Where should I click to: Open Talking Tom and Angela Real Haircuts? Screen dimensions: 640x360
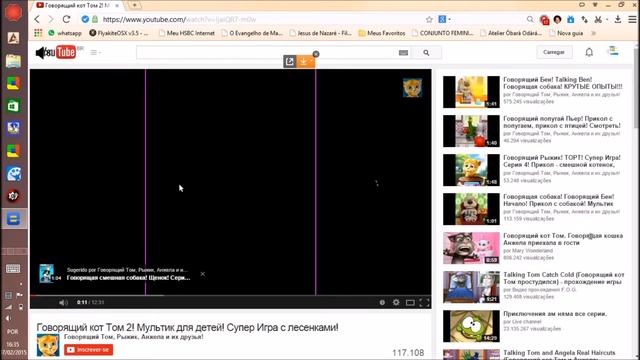pos(559,354)
